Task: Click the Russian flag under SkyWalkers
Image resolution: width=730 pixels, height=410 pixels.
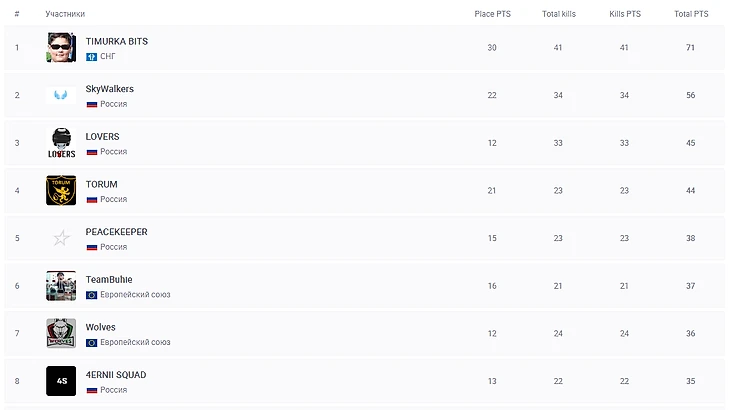Action: 91,104
